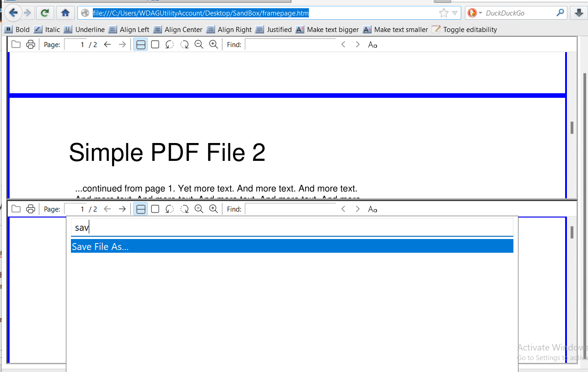This screenshot has height=372, width=588.
Task: Click the Align Left bookmark
Action: click(129, 29)
